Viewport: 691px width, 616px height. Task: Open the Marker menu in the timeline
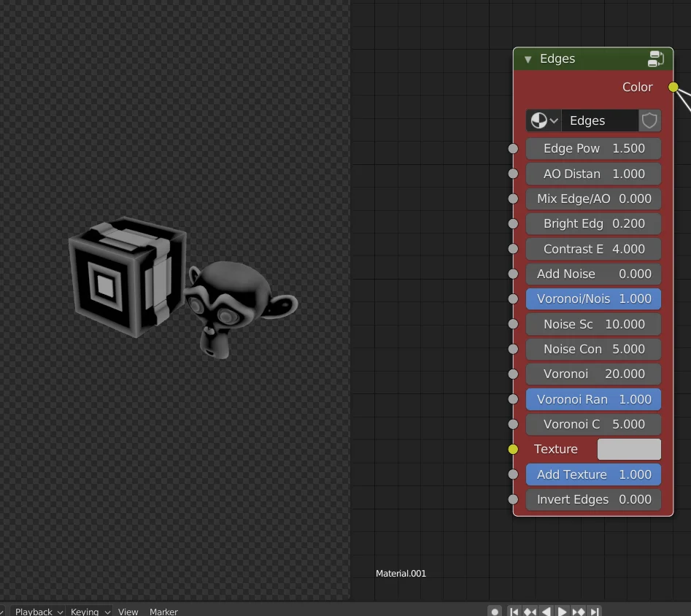[163, 612]
